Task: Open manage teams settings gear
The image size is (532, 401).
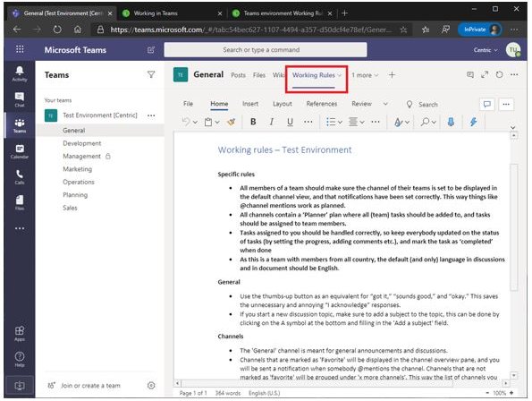Action: coord(151,385)
